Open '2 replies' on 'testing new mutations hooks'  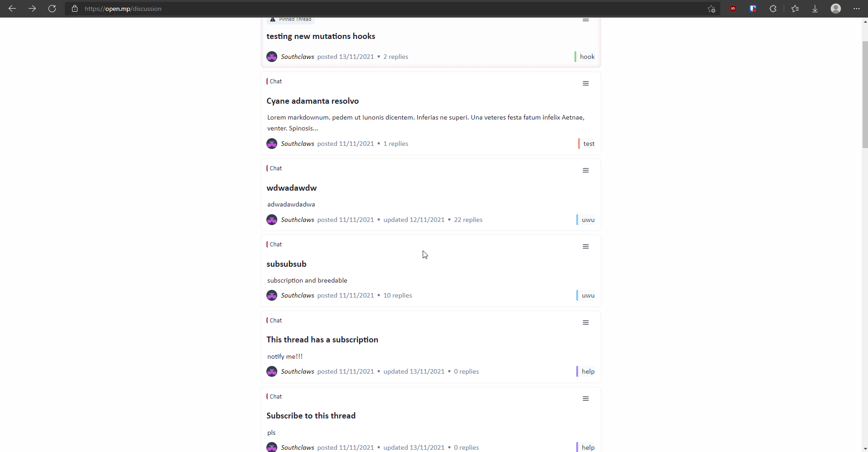pyautogui.click(x=395, y=56)
